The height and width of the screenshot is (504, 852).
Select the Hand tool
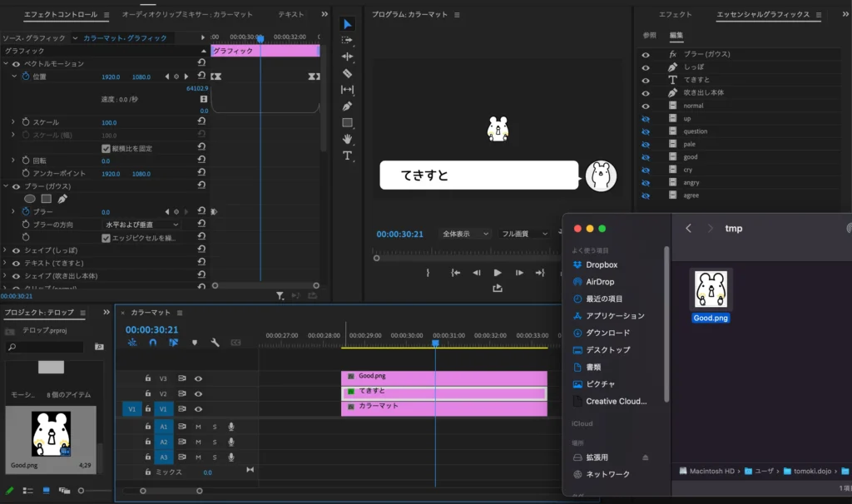click(347, 139)
